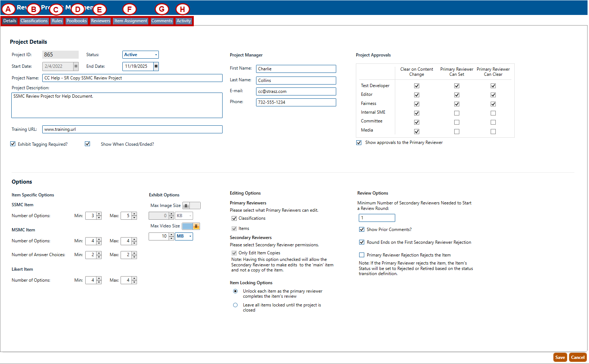This screenshot has width=589, height=364.
Task: Enable Primary Reviewer Rejection Rejects the Item
Action: 362,255
